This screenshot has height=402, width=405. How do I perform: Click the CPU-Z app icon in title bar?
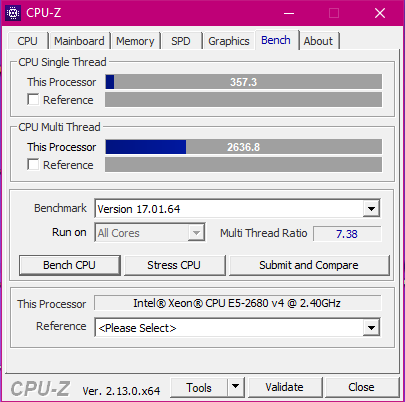[x=13, y=13]
